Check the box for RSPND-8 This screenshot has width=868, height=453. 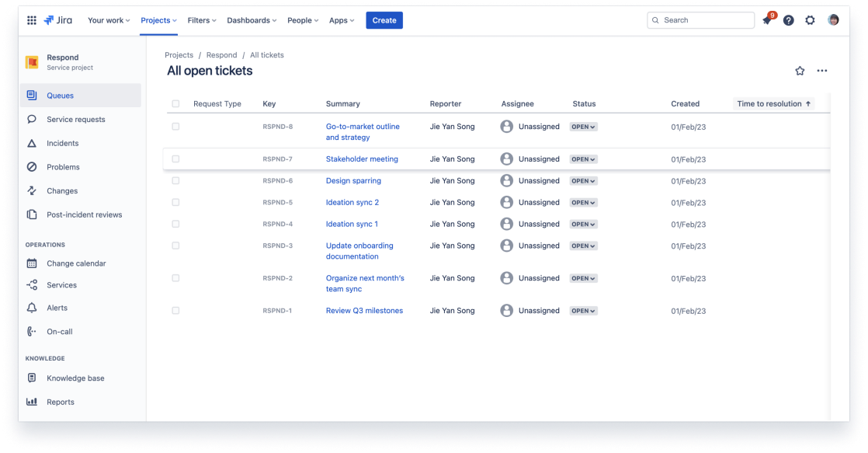175,126
